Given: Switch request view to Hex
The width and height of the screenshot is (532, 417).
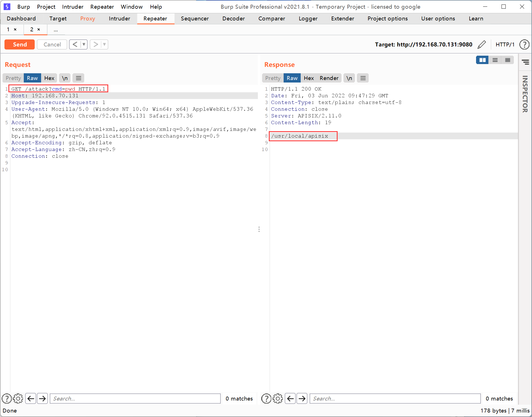Looking at the screenshot, I should [49, 78].
